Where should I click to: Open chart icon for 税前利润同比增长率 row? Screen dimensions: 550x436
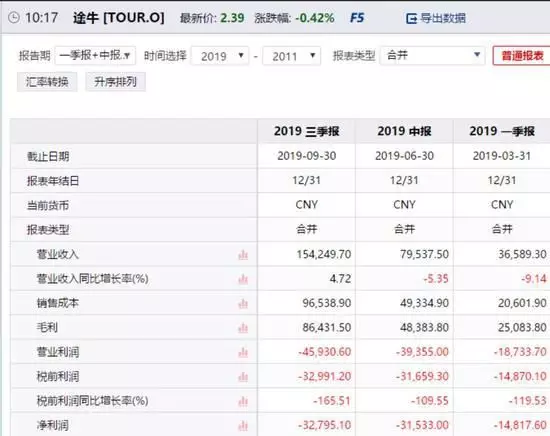coord(243,401)
